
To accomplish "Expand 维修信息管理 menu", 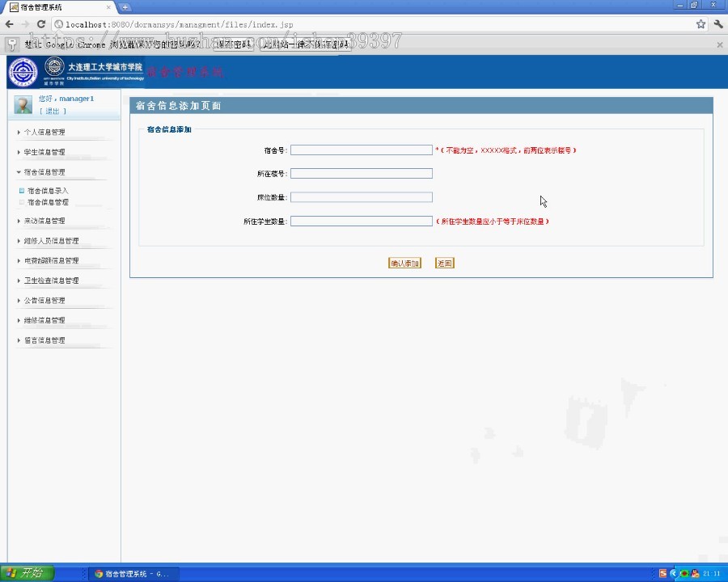I will click(44, 321).
